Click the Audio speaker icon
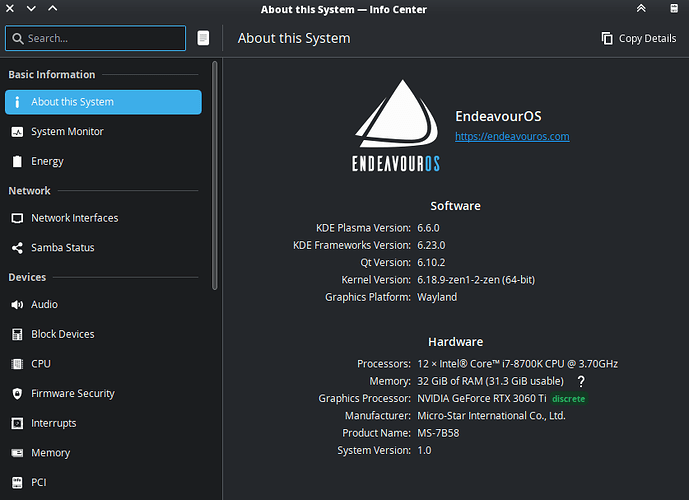Viewport: 689px width, 500px height. pos(17,304)
